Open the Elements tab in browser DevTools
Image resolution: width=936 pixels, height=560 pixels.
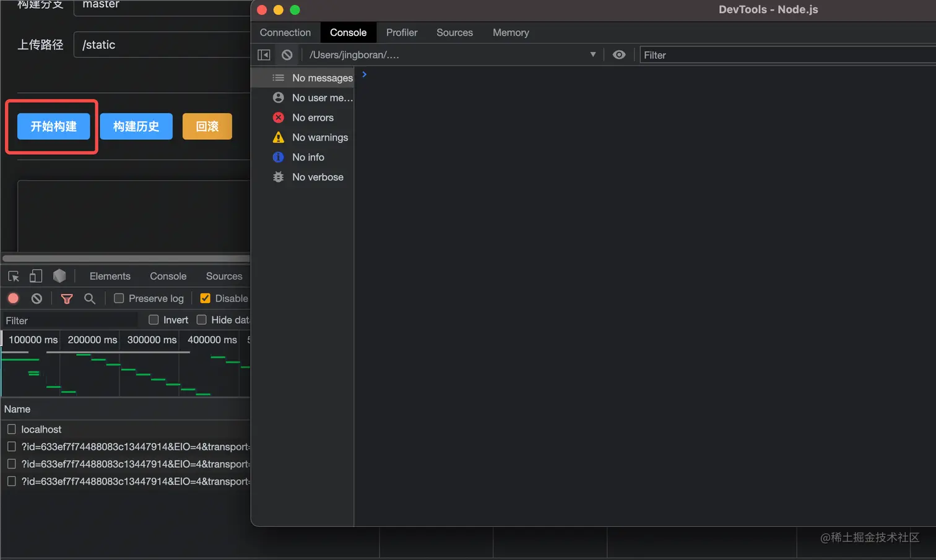coord(110,276)
